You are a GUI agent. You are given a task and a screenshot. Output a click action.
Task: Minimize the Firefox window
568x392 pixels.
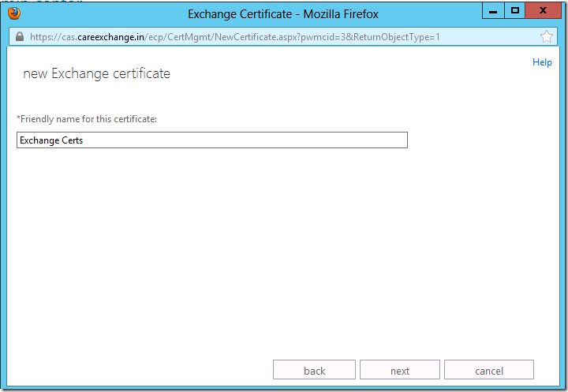click(493, 10)
